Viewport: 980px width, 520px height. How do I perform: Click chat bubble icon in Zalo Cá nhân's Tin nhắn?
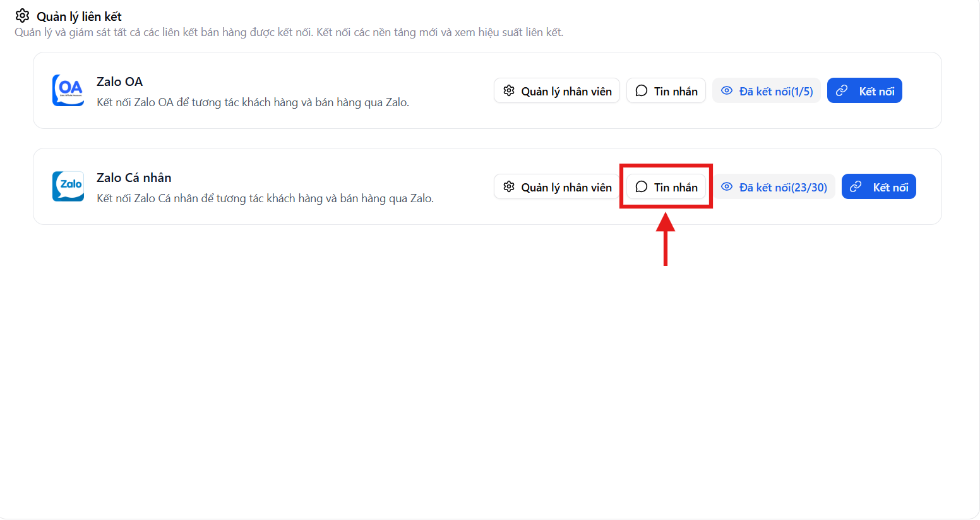coord(642,187)
